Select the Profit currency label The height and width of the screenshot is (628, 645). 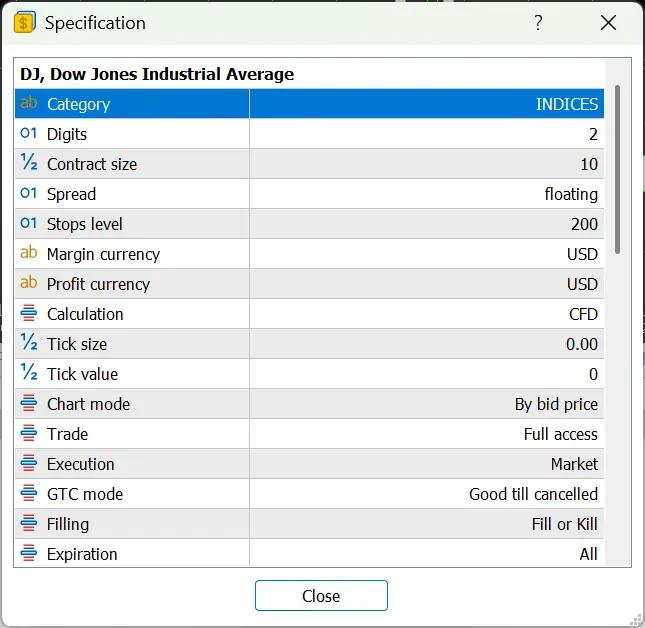98,285
